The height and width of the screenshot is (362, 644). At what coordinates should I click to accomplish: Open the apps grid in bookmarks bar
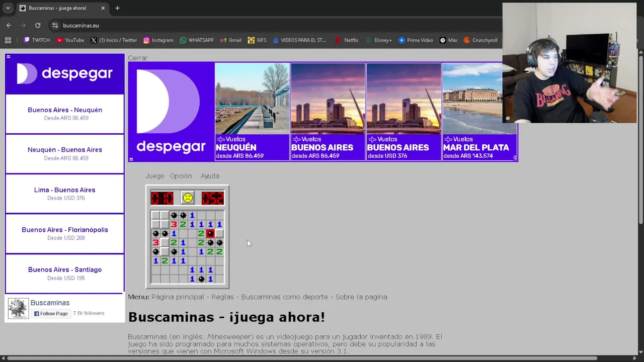click(8, 40)
